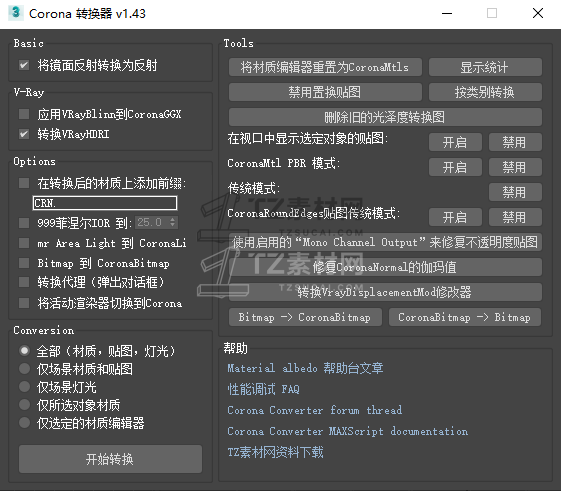Toggle 将镜面反射转换为反射 checkbox
The image size is (561, 491).
pyautogui.click(x=24, y=65)
